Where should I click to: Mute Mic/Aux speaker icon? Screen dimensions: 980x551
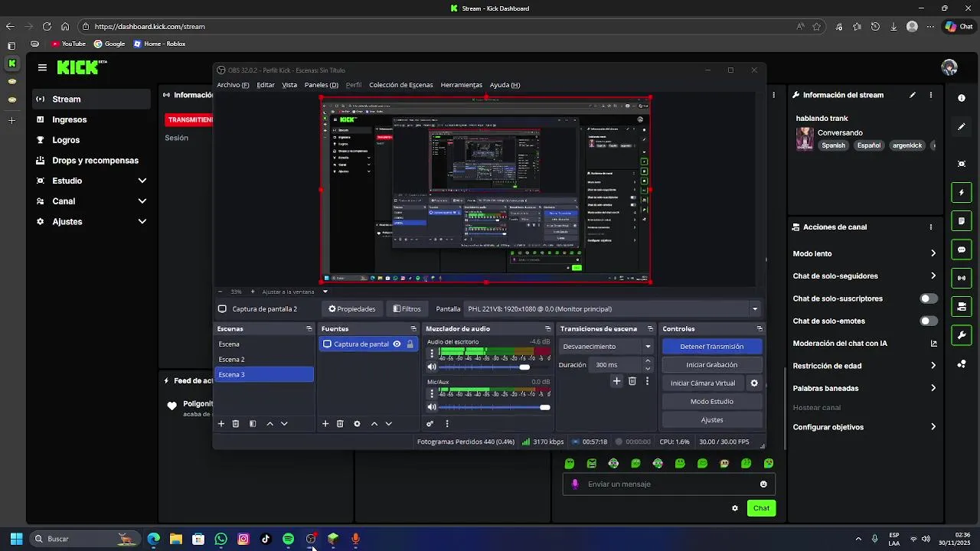pos(432,407)
